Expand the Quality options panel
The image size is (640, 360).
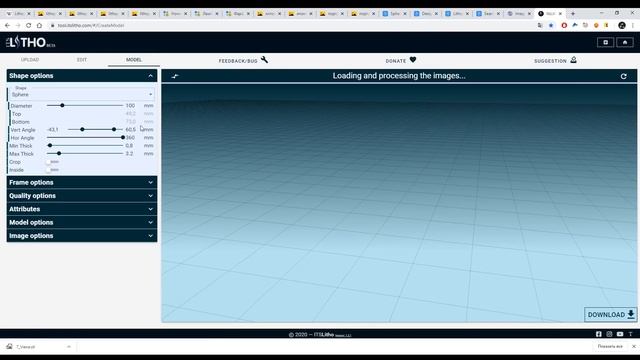82,196
